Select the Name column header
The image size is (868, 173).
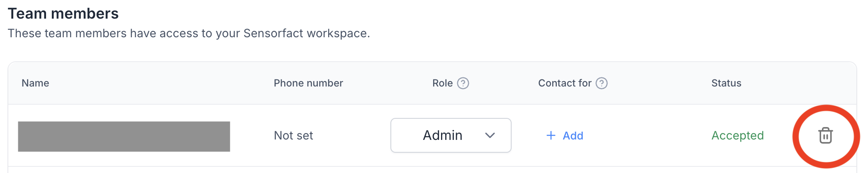[x=35, y=83]
